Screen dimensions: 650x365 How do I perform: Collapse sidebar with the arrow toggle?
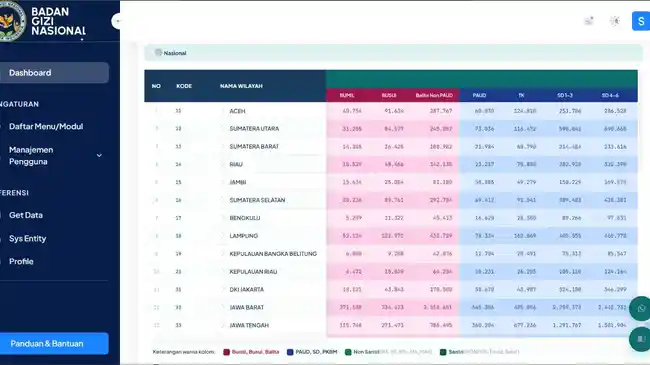click(x=116, y=21)
